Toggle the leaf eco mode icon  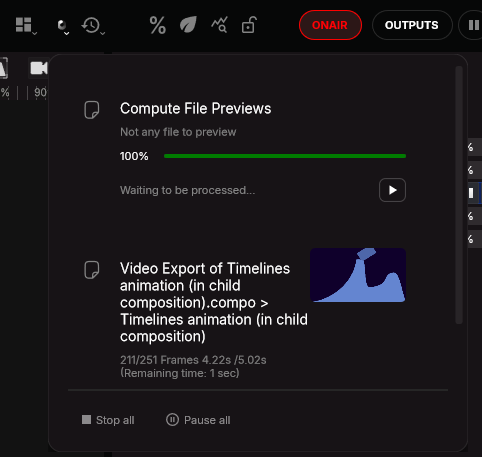click(x=188, y=25)
